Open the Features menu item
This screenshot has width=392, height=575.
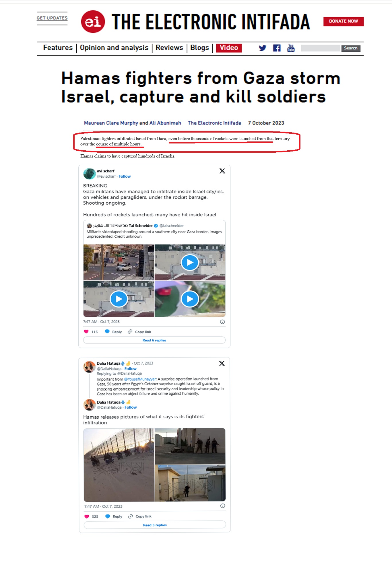click(58, 48)
